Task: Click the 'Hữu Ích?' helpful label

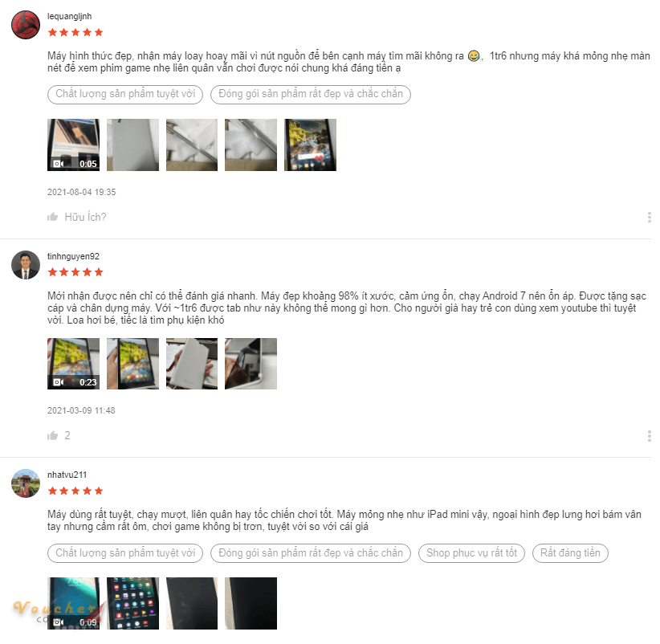Action: (x=85, y=217)
